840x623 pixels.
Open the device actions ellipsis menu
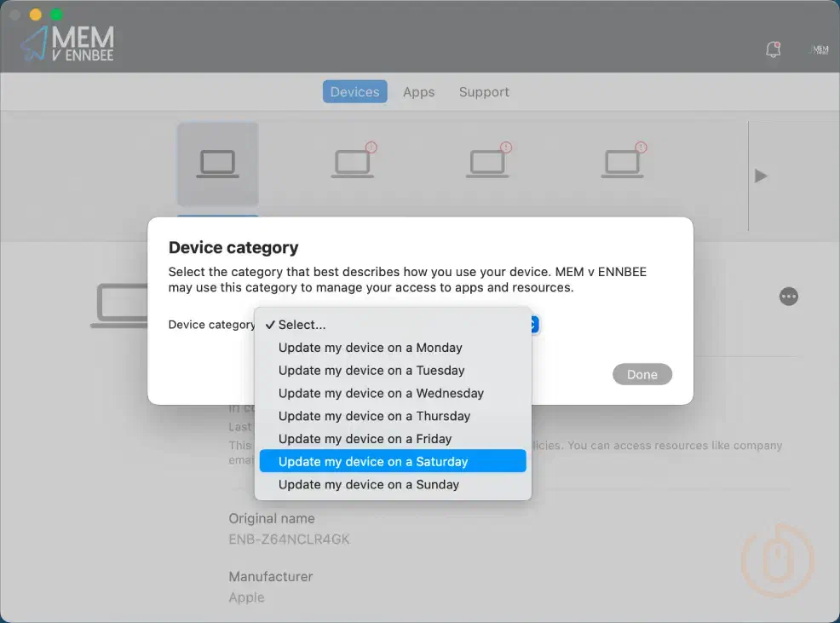(788, 296)
